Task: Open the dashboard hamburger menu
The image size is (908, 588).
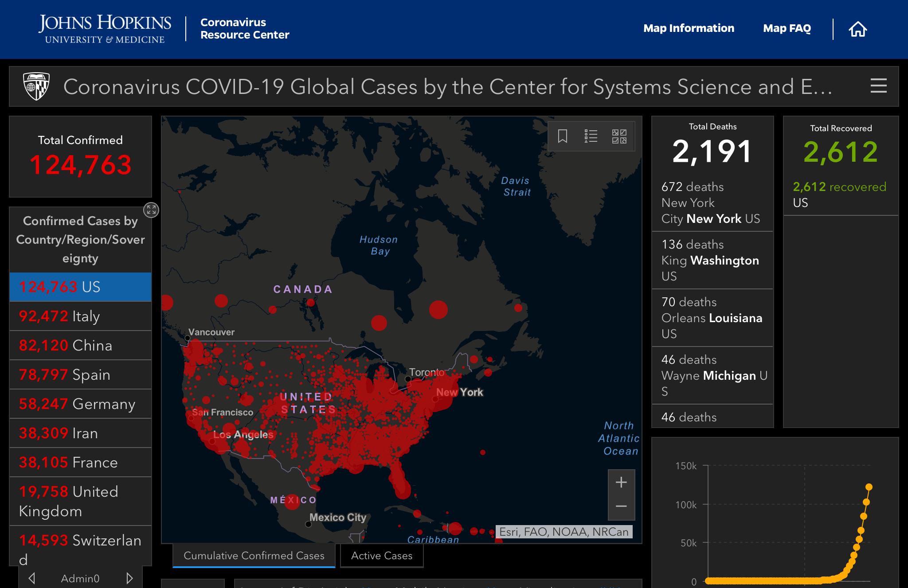Action: tap(878, 86)
